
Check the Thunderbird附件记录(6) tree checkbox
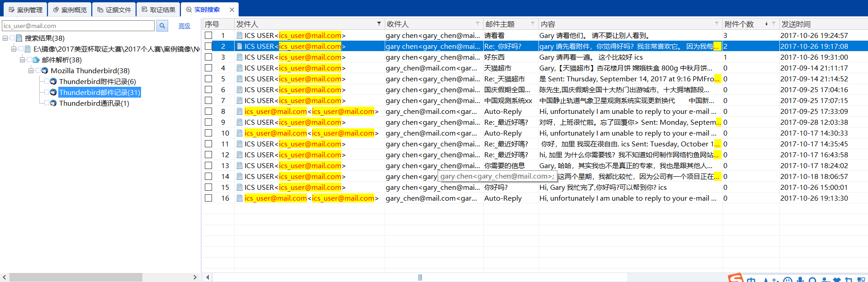tap(47, 81)
